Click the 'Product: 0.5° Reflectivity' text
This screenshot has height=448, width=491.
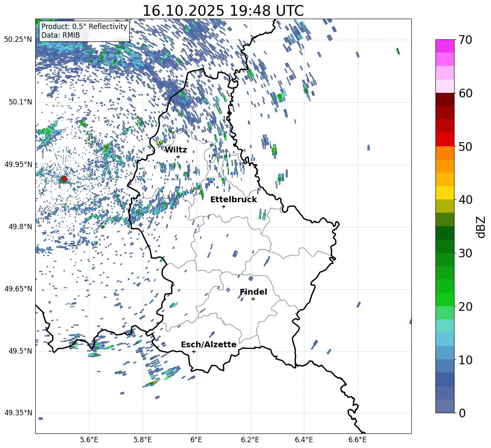[x=84, y=26]
